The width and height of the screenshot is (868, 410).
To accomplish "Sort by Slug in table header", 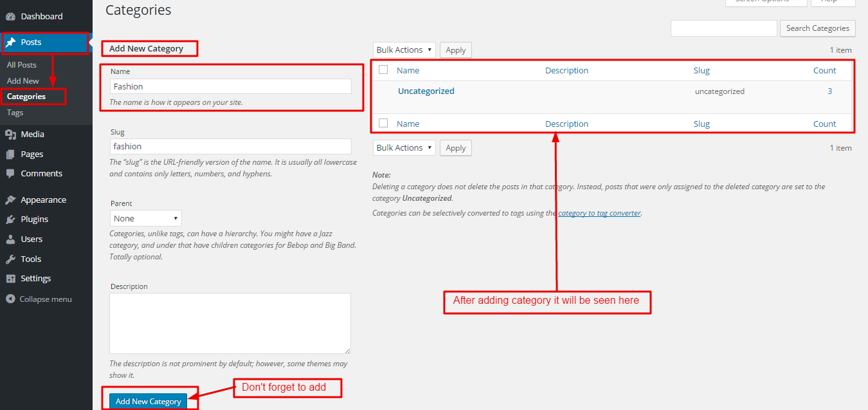I will (x=701, y=71).
